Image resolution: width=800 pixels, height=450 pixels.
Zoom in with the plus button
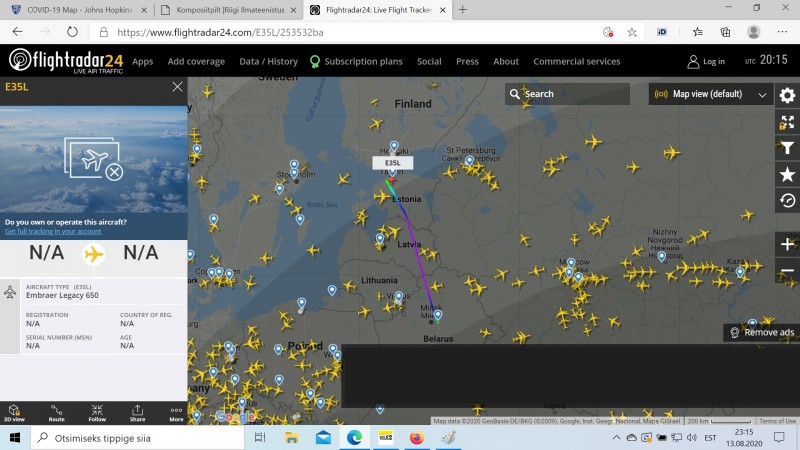(787, 245)
